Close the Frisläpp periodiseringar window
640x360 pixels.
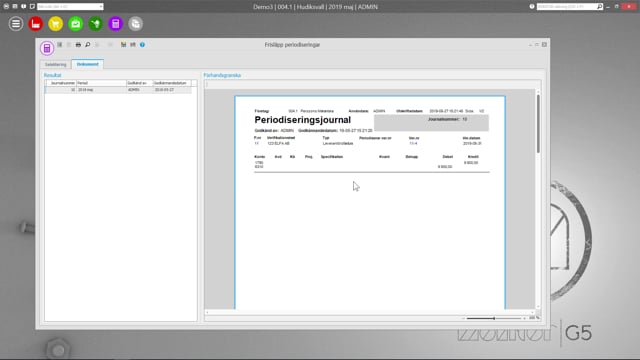[x=544, y=44]
